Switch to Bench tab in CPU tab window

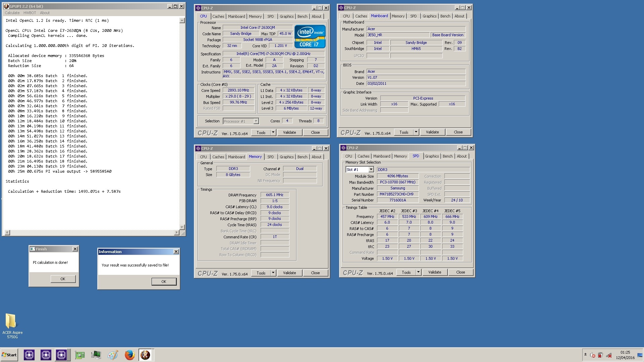[x=302, y=16]
